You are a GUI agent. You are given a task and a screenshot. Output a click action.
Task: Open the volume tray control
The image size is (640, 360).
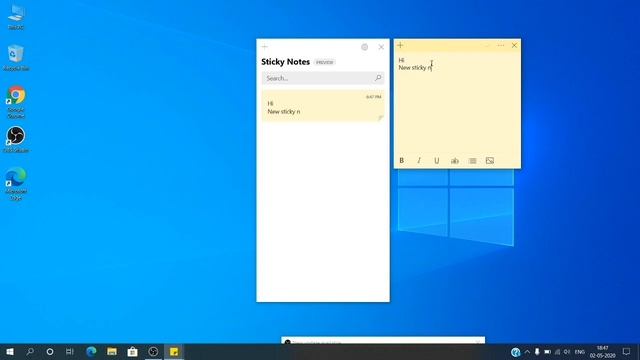567,352
